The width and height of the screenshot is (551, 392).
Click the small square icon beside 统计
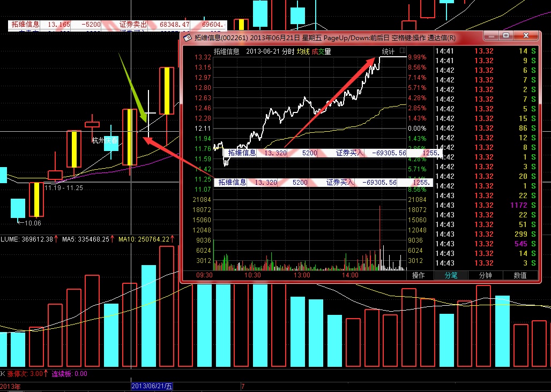tap(403, 51)
